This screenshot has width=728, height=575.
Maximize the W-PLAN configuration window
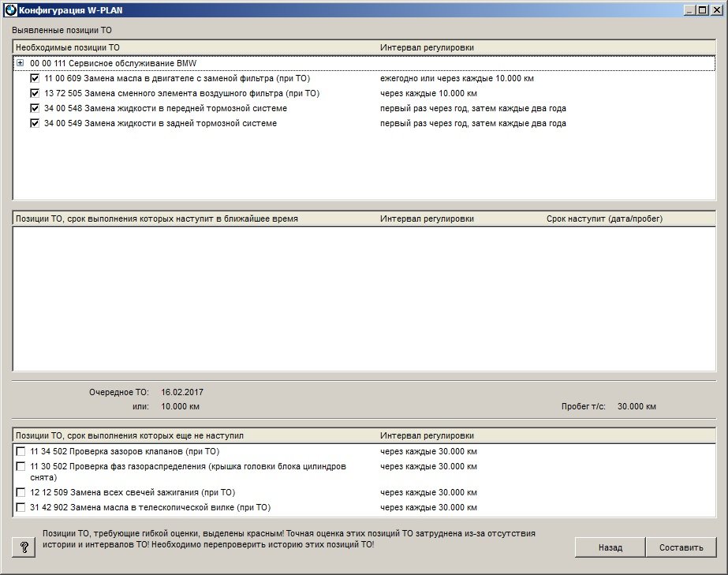click(702, 9)
